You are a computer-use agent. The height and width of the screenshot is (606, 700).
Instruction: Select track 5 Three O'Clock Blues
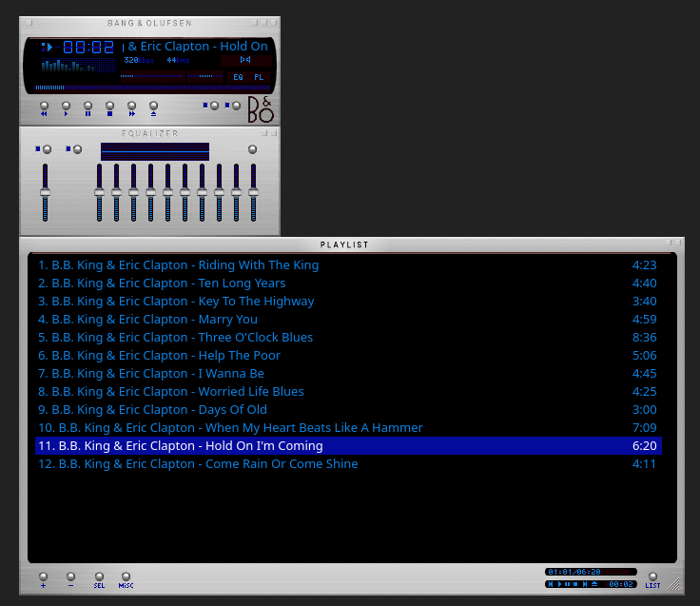(348, 338)
